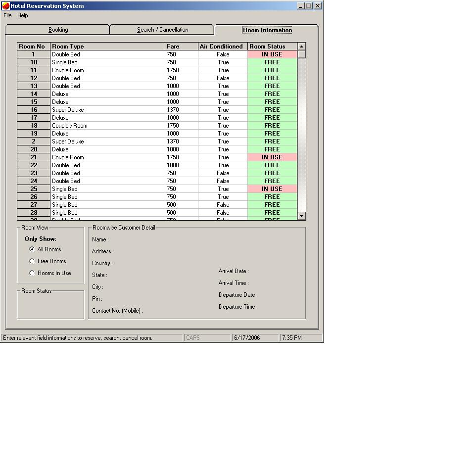Open the Help menu

(x=23, y=15)
